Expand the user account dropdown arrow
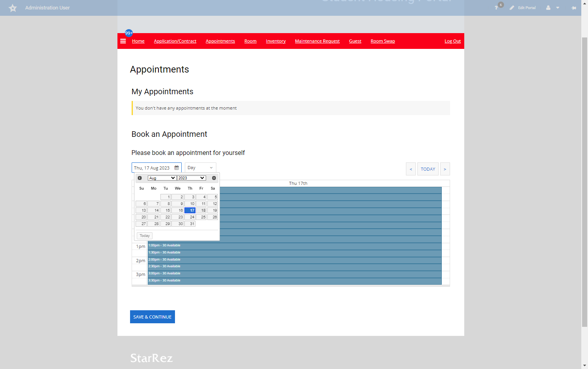The image size is (588, 369). 558,8
